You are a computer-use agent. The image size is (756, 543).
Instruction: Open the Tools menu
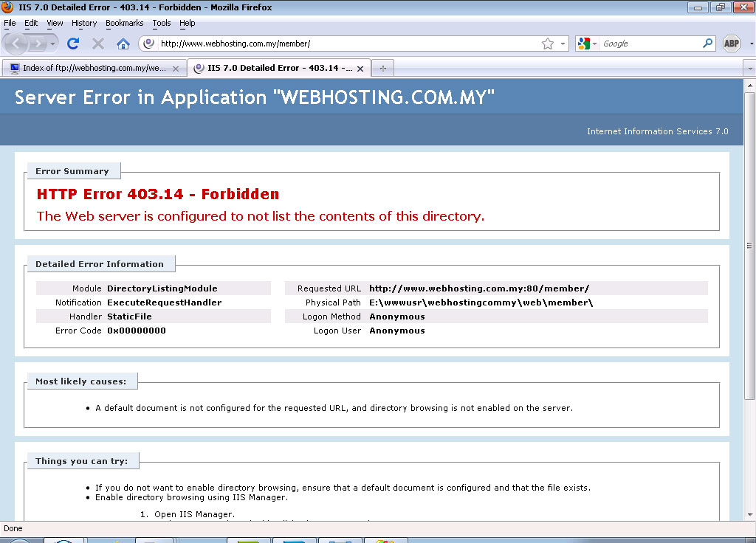click(161, 23)
